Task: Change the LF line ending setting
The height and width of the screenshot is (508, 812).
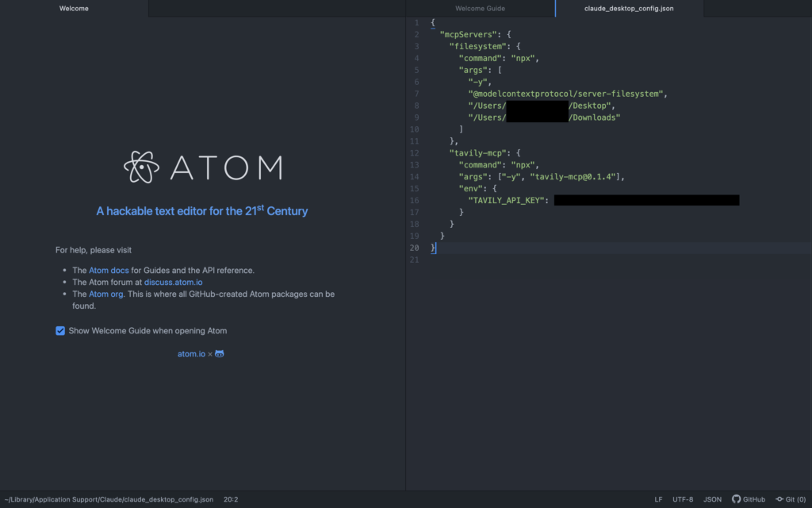Action: [658, 499]
